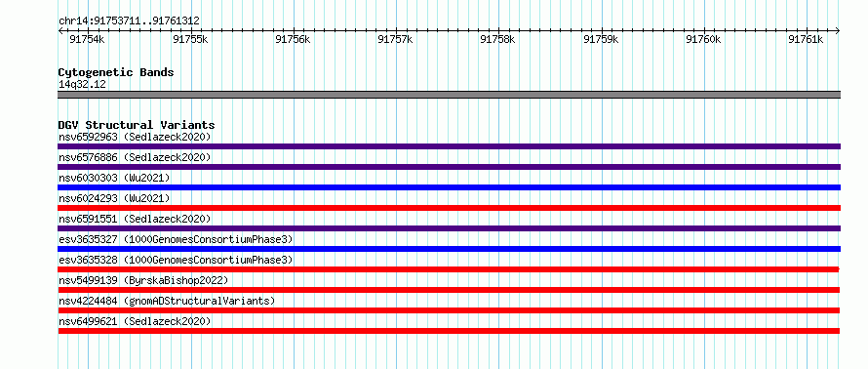Open variant nsv6030303 (Wu2021) label
Image resolution: width=868 pixels, height=369 pixels.
[x=114, y=178]
